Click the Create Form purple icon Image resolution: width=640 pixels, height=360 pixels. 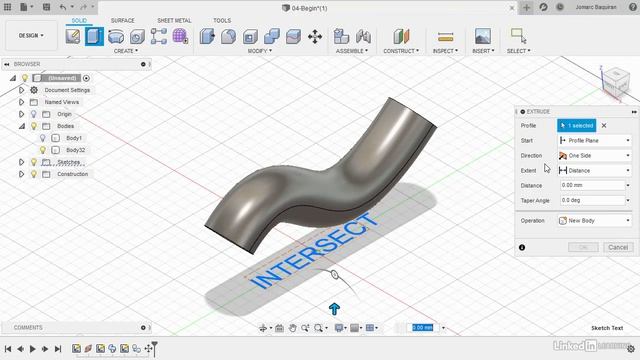[180, 36]
